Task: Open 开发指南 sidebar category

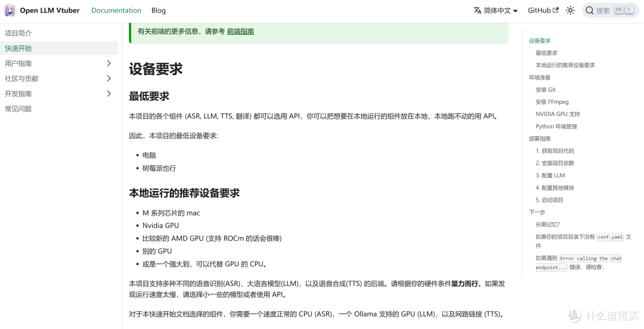Action: pos(18,94)
